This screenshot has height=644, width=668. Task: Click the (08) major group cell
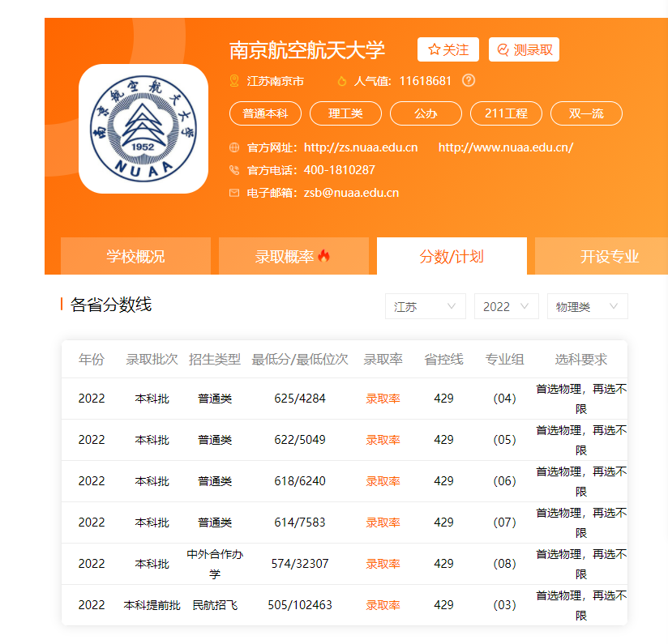tap(504, 564)
